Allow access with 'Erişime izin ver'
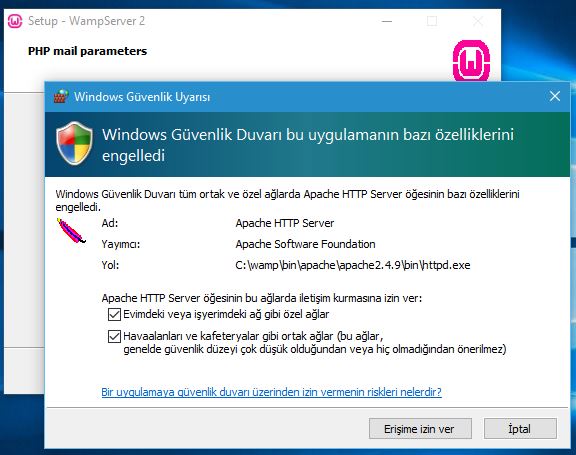This screenshot has width=576, height=455. pyautogui.click(x=420, y=429)
